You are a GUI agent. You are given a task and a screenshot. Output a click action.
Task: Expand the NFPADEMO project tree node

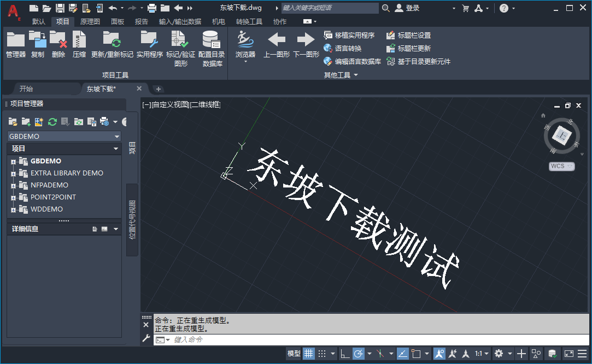point(12,185)
